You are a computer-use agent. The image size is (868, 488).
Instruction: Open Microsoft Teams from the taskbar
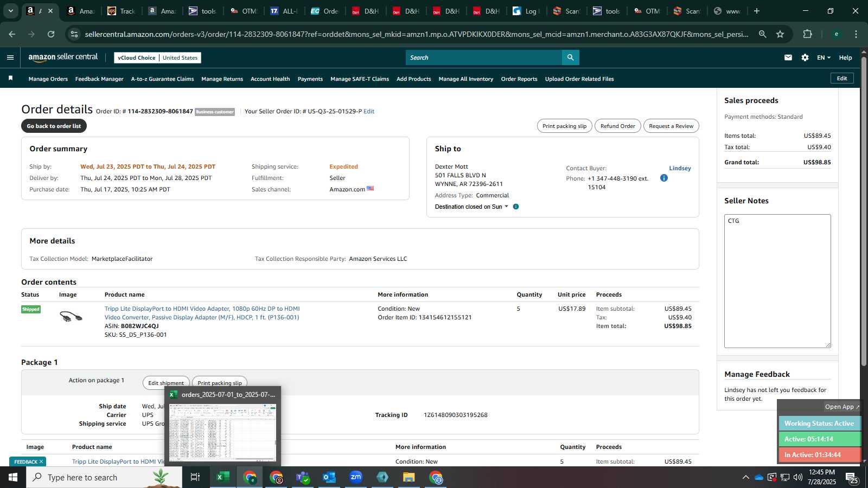coord(303,477)
